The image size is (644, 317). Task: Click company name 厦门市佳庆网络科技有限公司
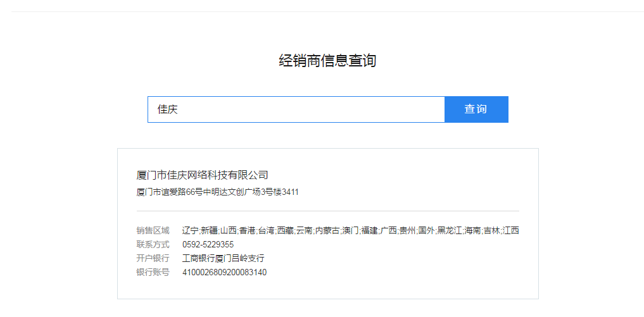202,175
